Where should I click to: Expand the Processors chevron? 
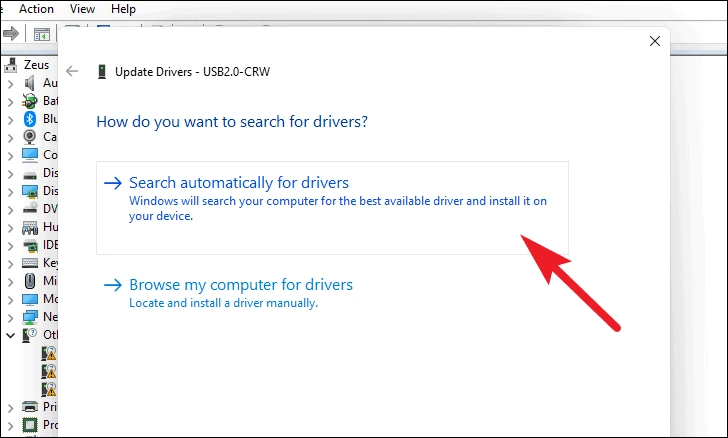(11, 425)
